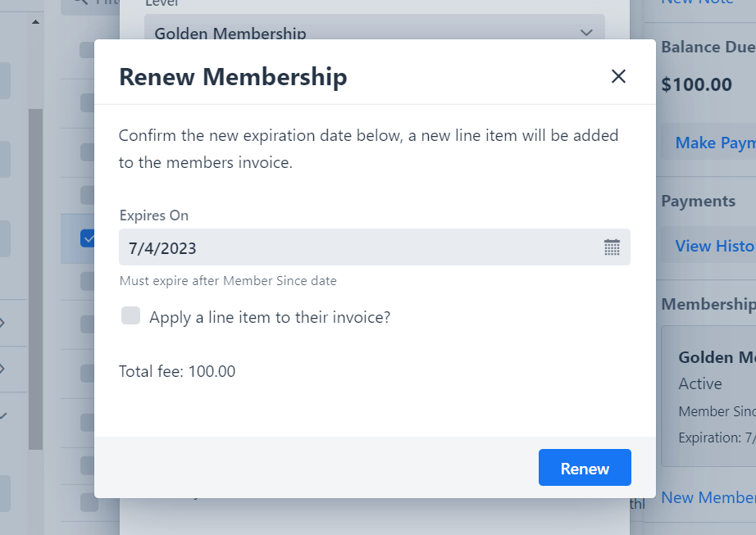Click the blue Renew button

(585, 468)
